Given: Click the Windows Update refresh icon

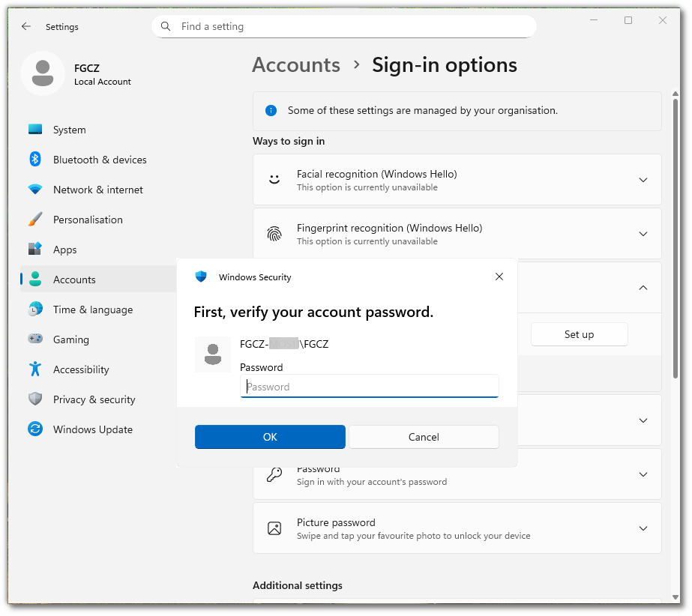Looking at the screenshot, I should tap(35, 429).
